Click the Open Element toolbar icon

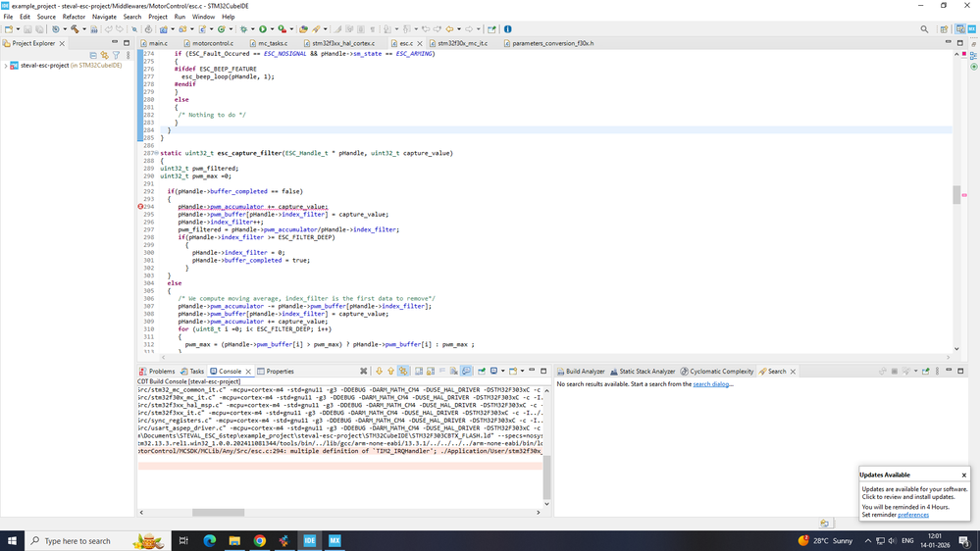(303, 28)
